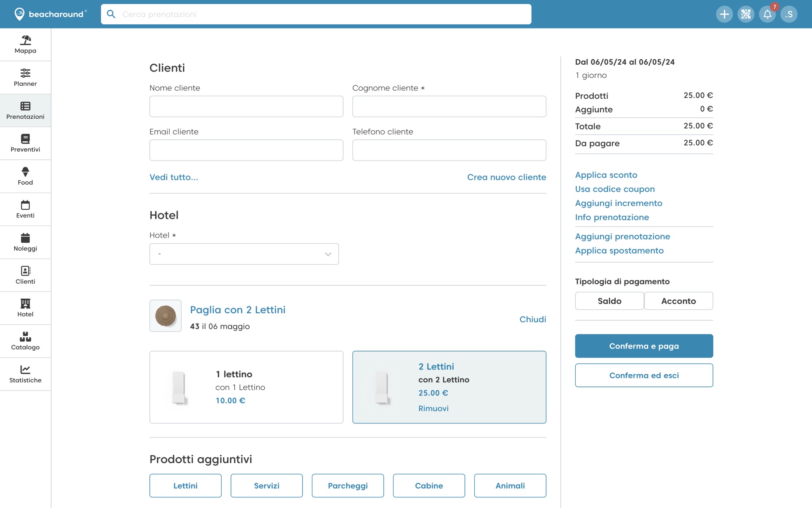Image resolution: width=812 pixels, height=508 pixels.
Task: Click the Applica sconto link
Action: [606, 175]
